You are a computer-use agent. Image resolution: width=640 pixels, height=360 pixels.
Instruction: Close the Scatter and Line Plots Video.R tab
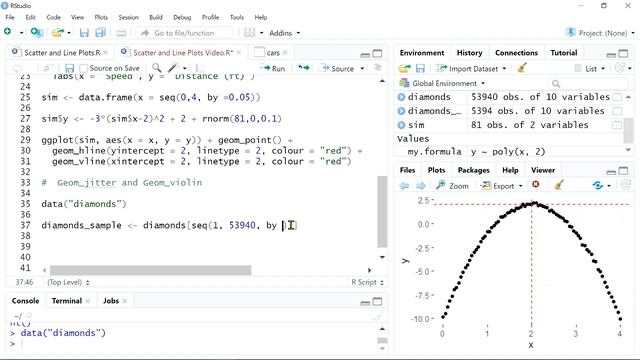[239, 53]
